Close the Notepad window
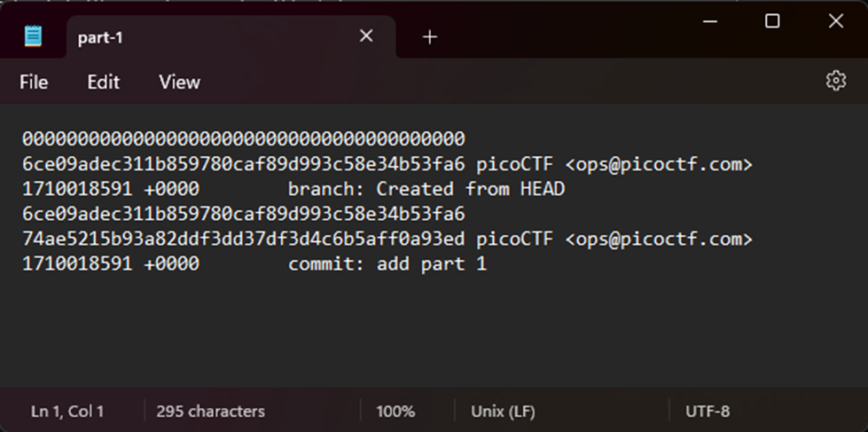Image resolution: width=868 pixels, height=432 pixels. 836,21
